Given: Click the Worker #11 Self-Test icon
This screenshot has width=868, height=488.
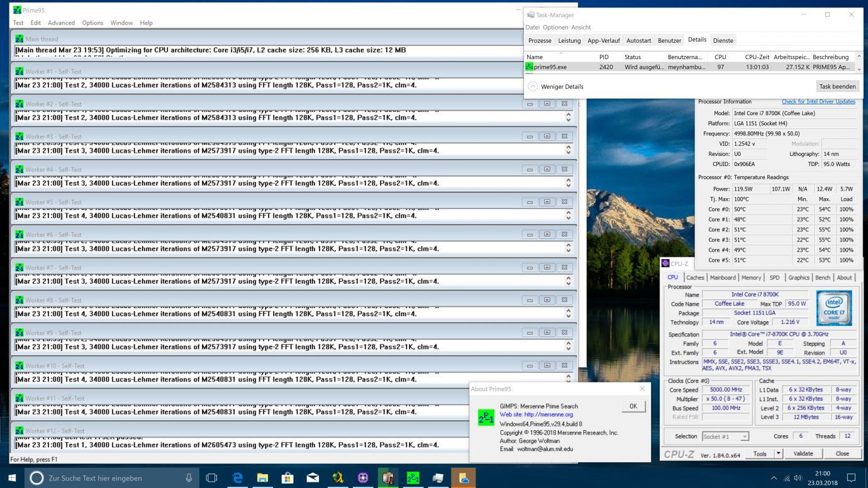Looking at the screenshot, I should (19, 399).
